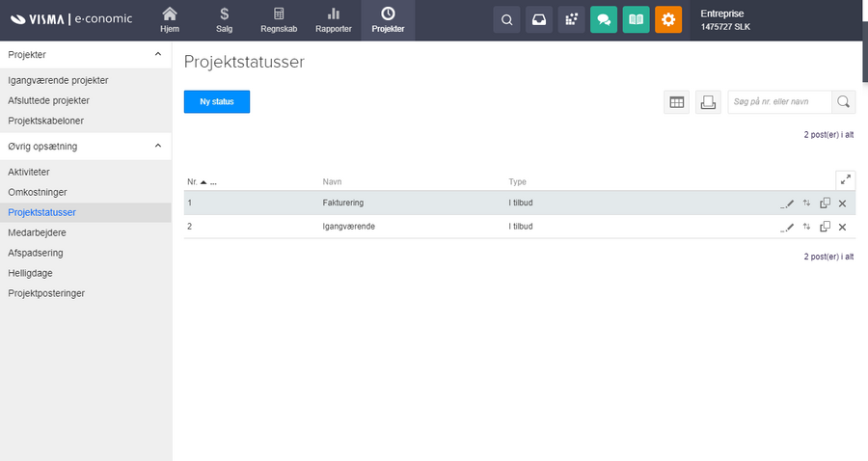This screenshot has height=461, width=868.
Task: Open the column layout table icon
Action: 677,102
